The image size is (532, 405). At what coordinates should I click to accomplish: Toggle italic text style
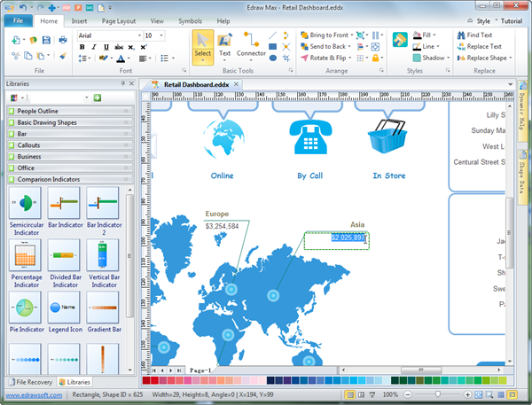[93, 47]
